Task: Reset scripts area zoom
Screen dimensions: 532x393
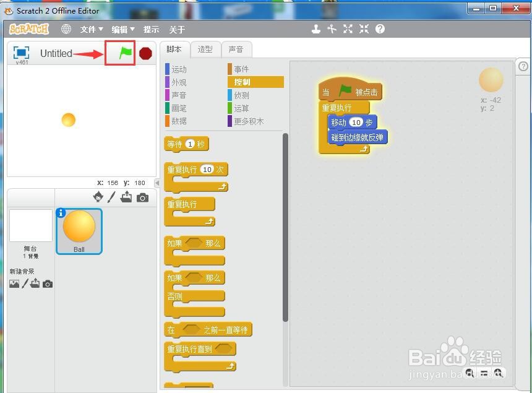Action: 484,373
